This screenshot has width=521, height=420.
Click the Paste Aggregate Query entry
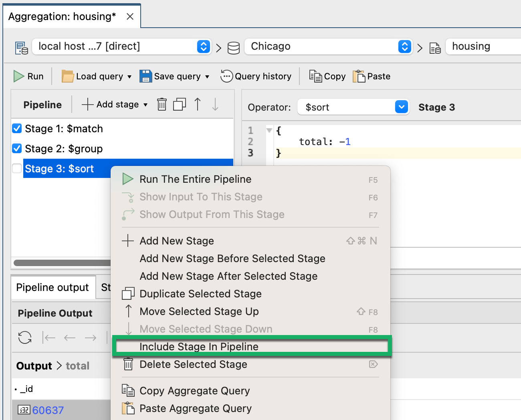(x=196, y=408)
